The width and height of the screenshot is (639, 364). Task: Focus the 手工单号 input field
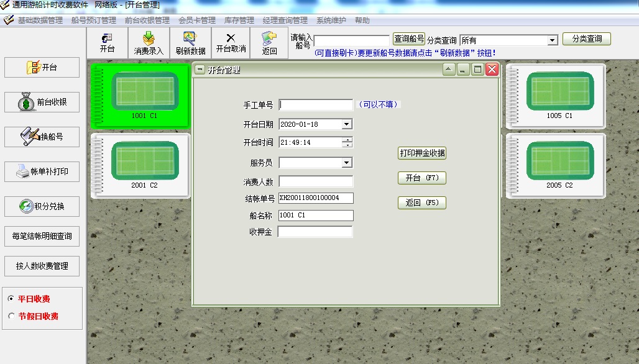click(316, 104)
